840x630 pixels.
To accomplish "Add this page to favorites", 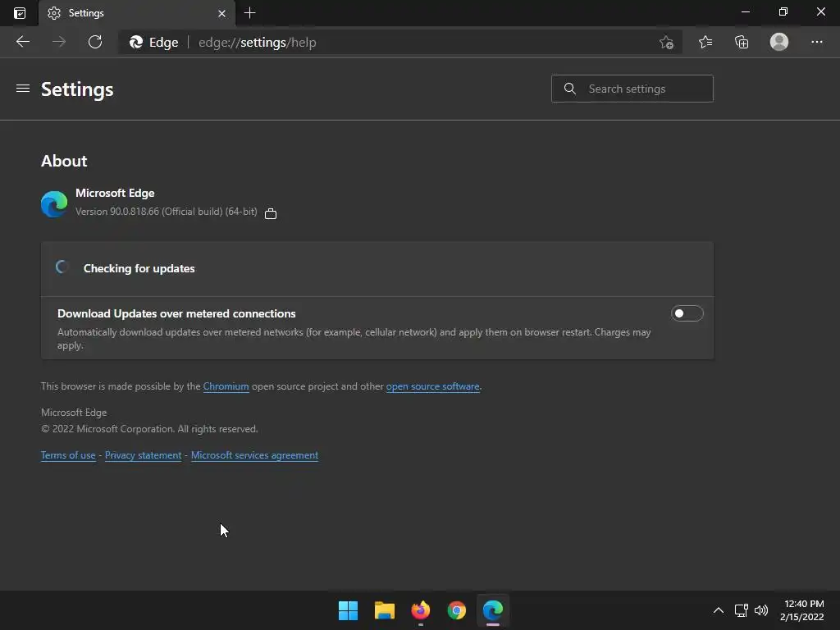I will click(x=666, y=42).
